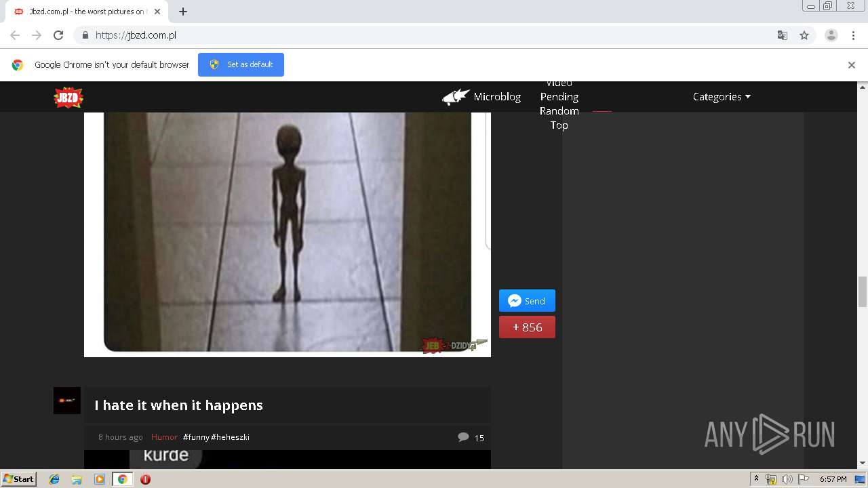
Task: Focus the address bar URL
Action: (x=136, y=35)
